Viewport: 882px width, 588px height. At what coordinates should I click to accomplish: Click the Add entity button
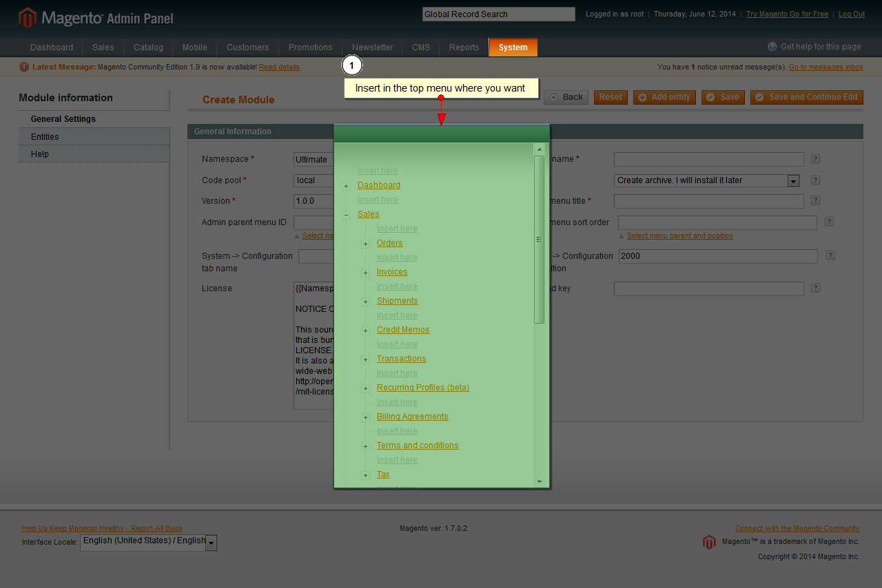(x=664, y=97)
